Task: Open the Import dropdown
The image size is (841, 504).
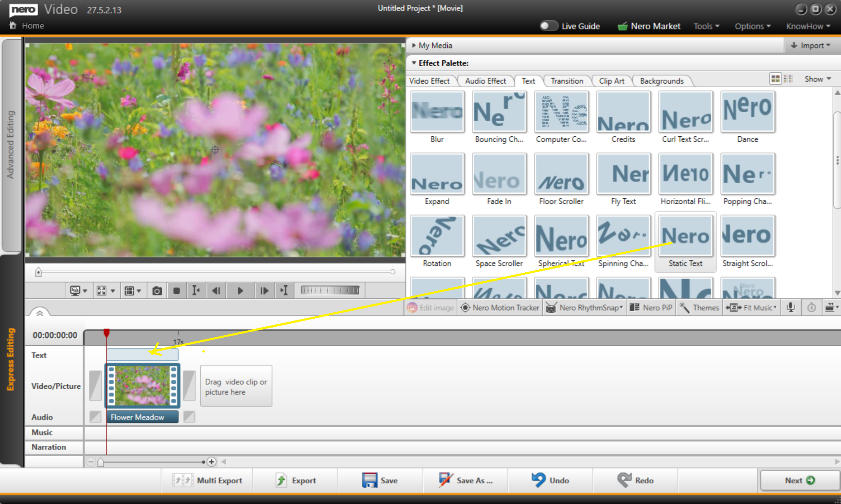Action: 811,46
